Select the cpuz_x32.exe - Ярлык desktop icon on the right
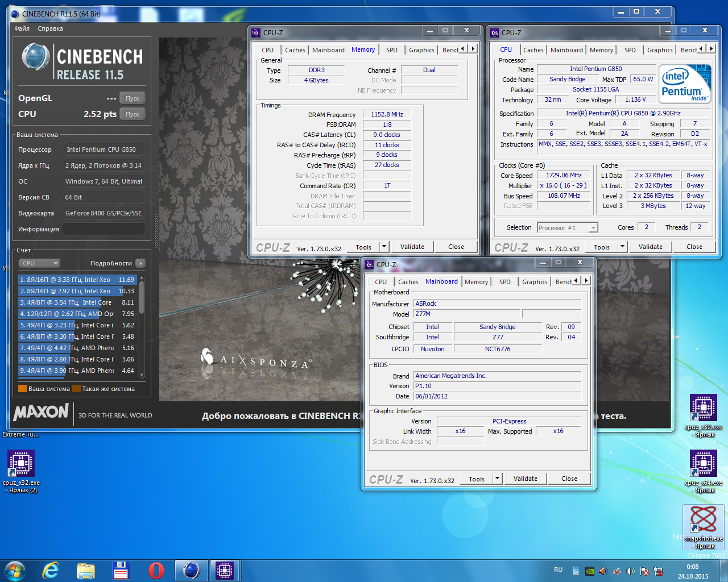Image resolution: width=728 pixels, height=582 pixels. point(704,415)
